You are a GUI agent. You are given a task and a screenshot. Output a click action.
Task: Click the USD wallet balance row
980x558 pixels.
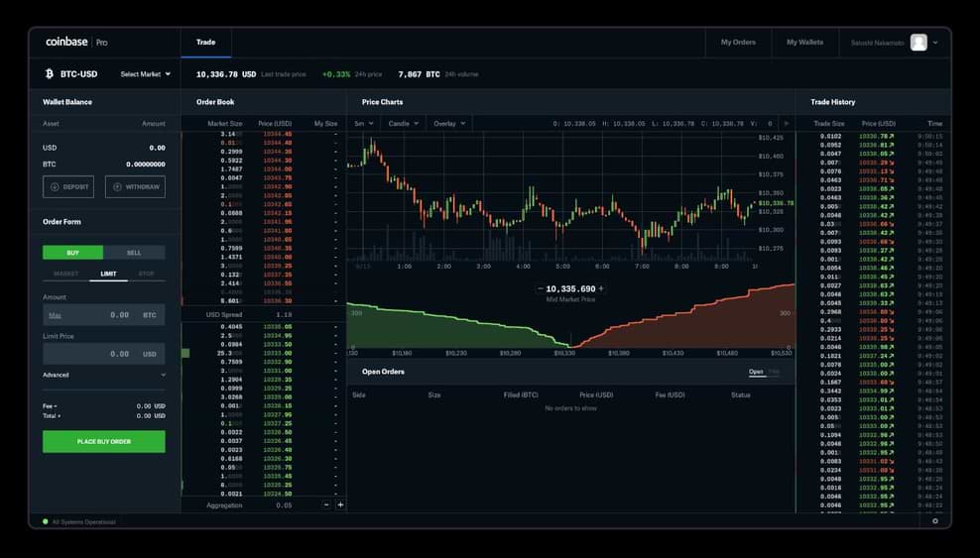(x=104, y=148)
